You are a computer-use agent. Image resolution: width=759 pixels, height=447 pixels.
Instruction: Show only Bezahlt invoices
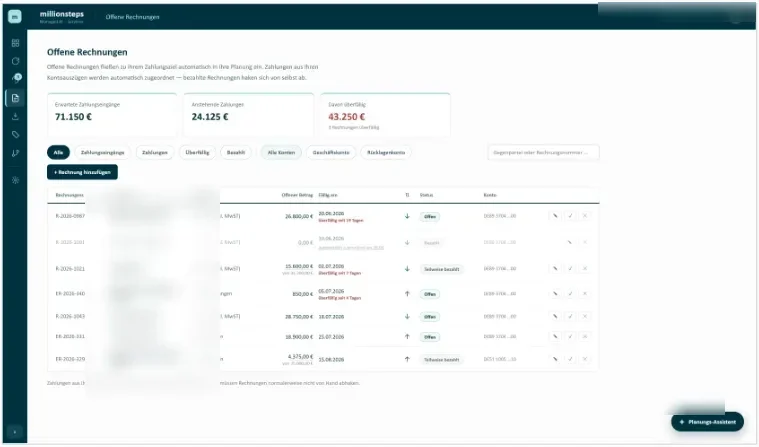coord(236,153)
